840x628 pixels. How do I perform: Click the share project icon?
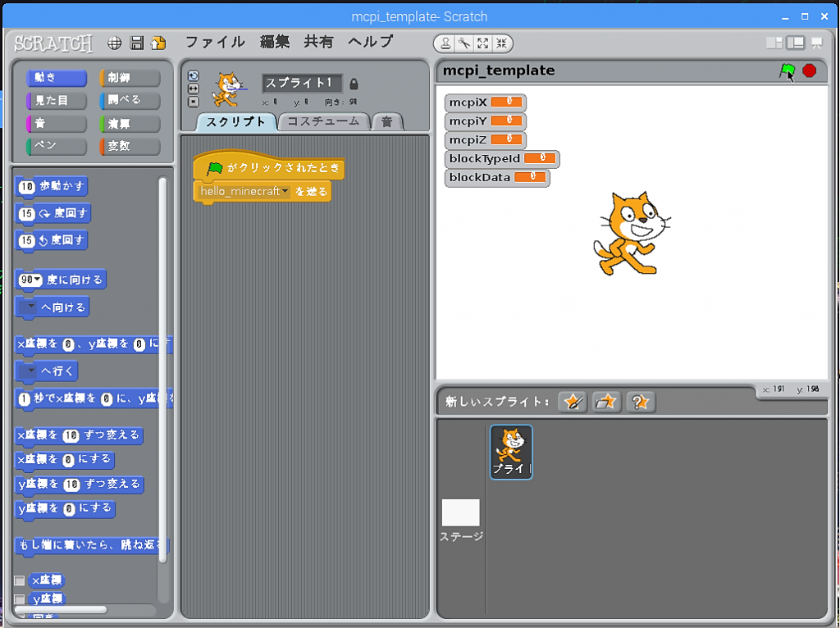[158, 43]
